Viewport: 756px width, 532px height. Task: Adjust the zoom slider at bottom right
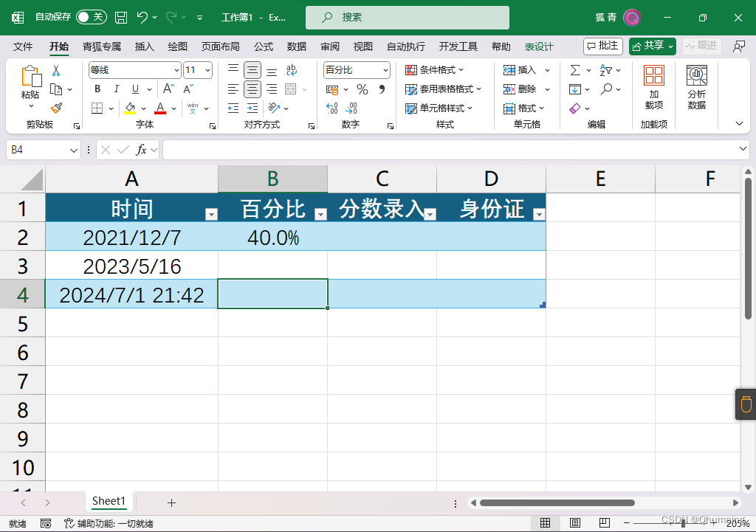click(x=684, y=522)
